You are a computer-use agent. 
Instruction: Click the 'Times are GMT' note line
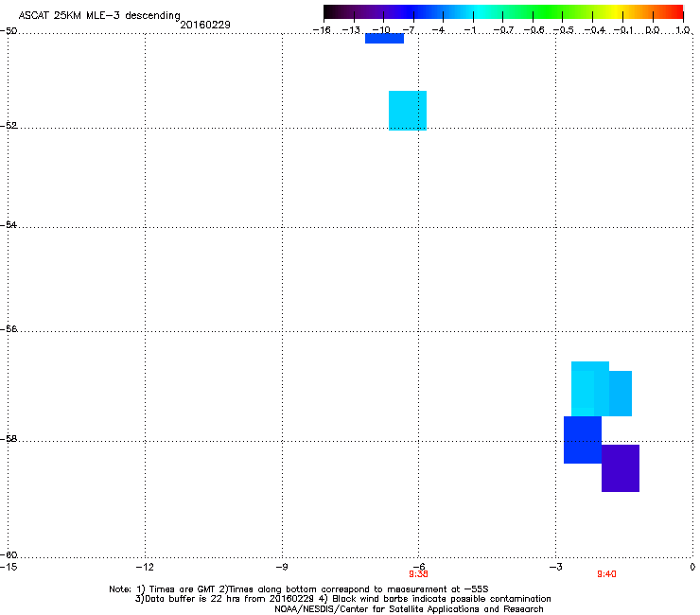coord(299,589)
